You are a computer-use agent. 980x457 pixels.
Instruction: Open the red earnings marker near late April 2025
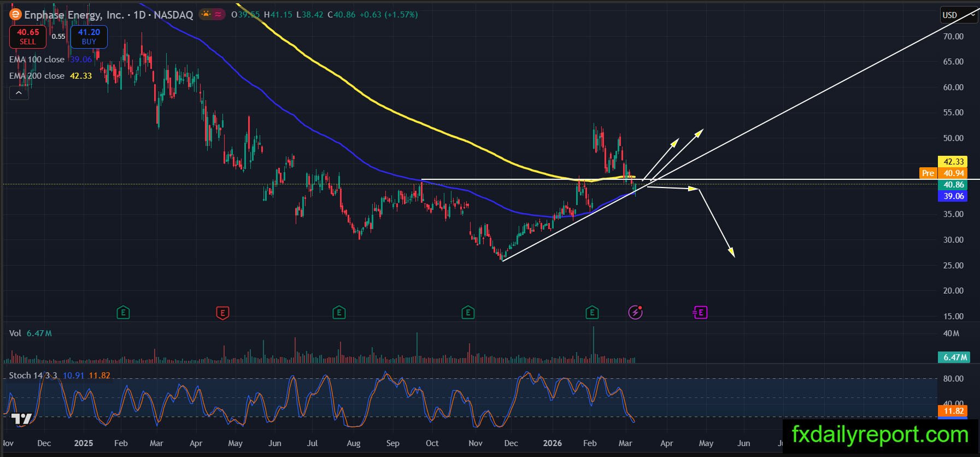[x=222, y=313]
